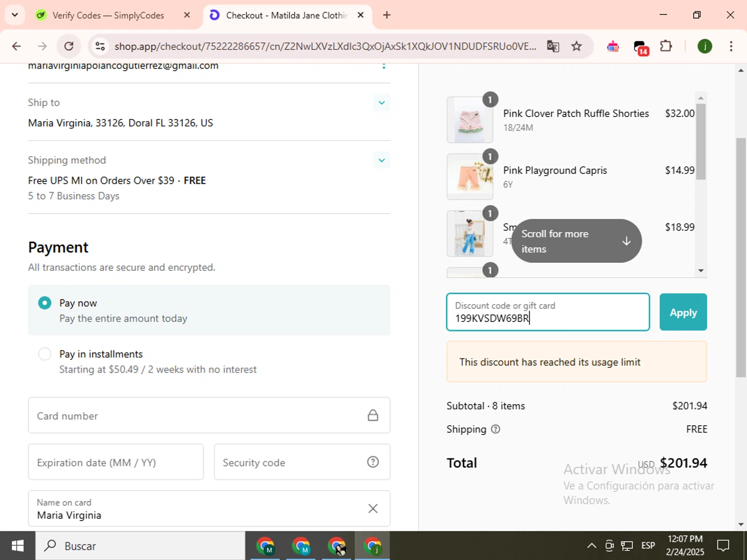
Task: Click the Card number field
Action: point(209,415)
